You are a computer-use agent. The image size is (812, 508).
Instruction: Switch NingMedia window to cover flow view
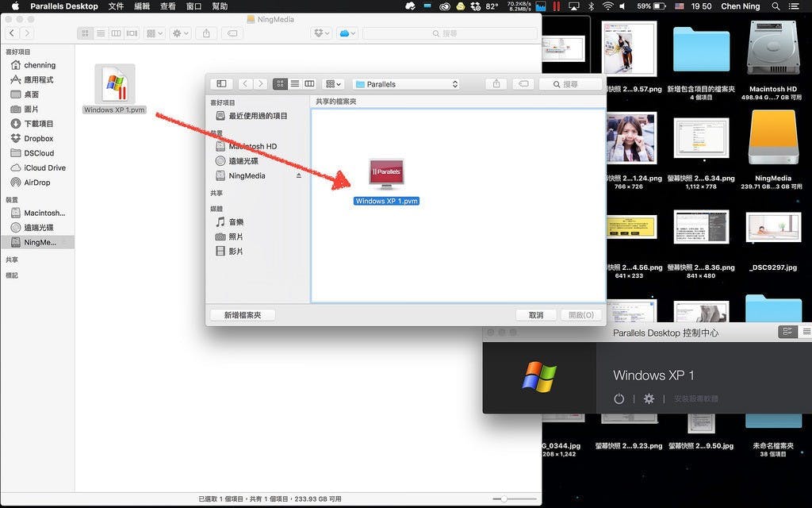pos(132,33)
